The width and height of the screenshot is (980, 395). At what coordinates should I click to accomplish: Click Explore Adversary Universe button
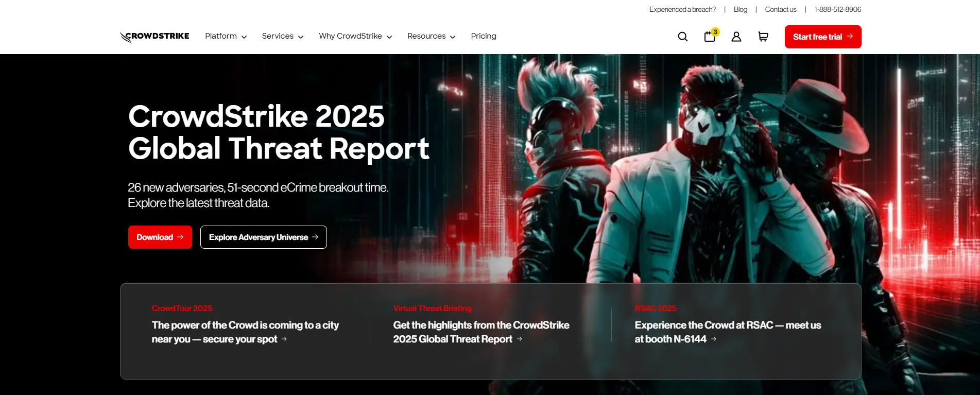(x=264, y=237)
